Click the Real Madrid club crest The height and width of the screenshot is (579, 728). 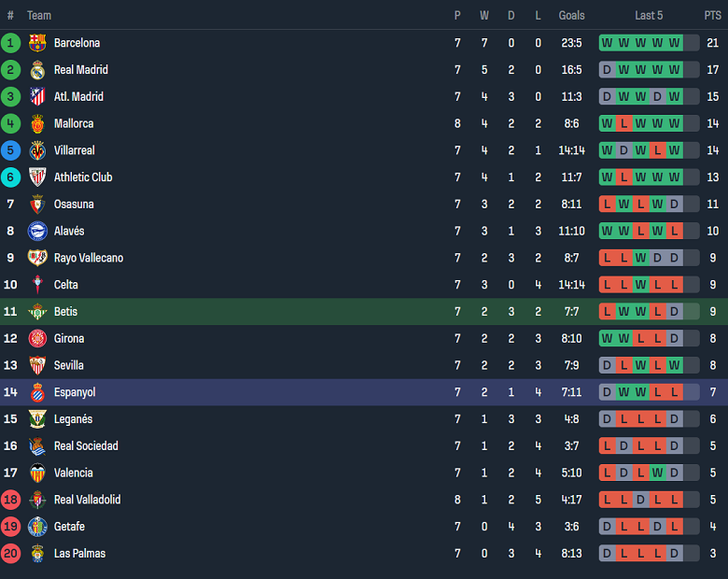click(37, 70)
